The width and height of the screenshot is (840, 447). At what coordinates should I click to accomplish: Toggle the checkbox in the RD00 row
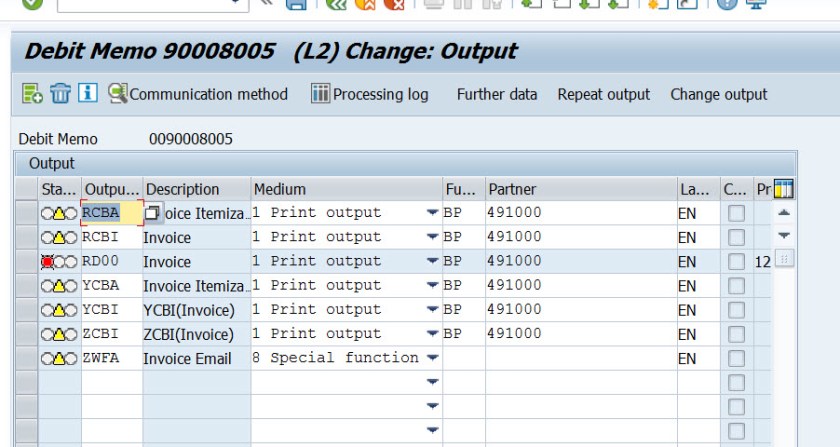click(736, 262)
